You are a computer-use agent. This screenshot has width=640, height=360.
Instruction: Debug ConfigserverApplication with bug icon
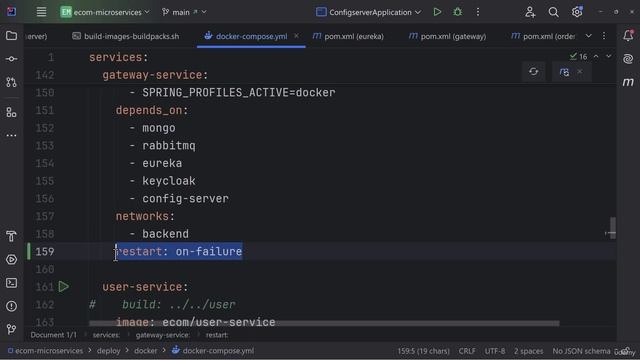coord(458,12)
